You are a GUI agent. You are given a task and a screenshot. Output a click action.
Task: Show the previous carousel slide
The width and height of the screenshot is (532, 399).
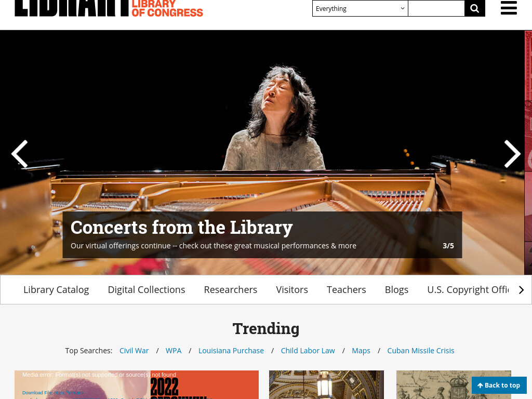[20, 154]
